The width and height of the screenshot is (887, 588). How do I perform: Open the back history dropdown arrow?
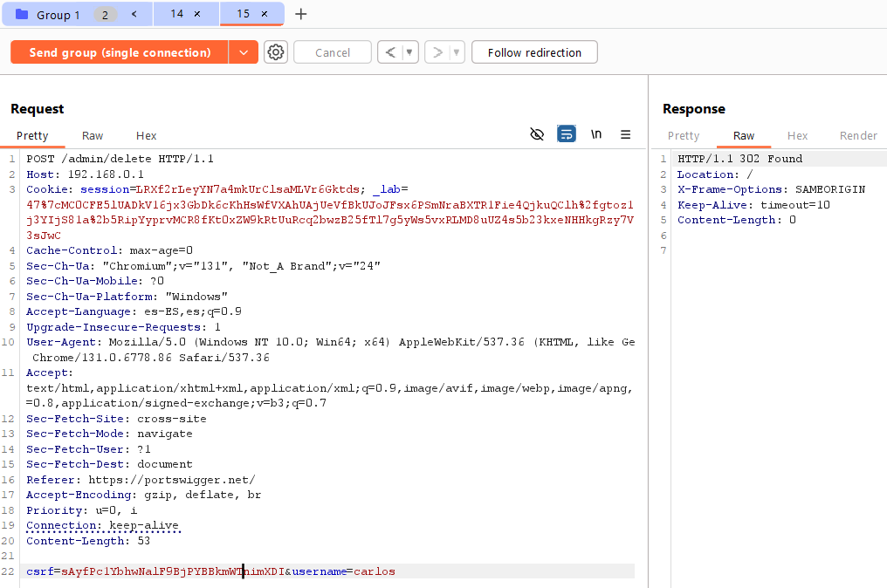coord(409,52)
